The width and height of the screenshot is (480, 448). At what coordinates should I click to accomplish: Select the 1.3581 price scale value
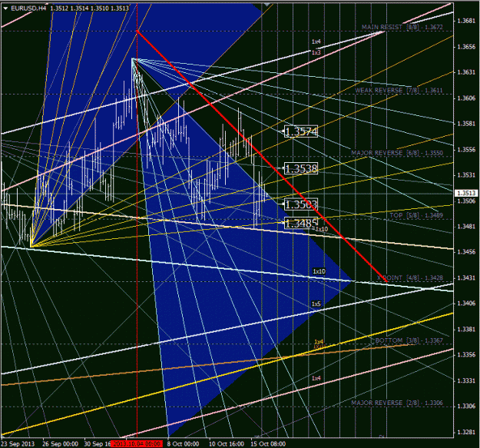click(466, 124)
